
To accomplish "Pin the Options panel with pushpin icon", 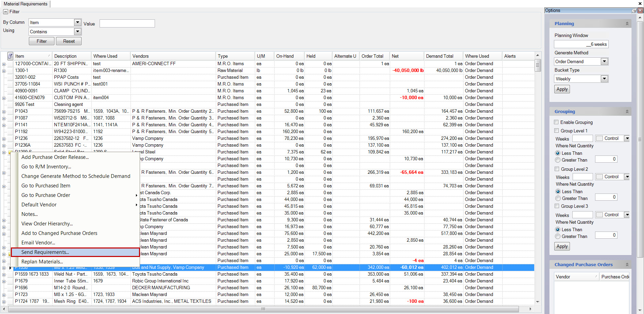I will (x=634, y=11).
